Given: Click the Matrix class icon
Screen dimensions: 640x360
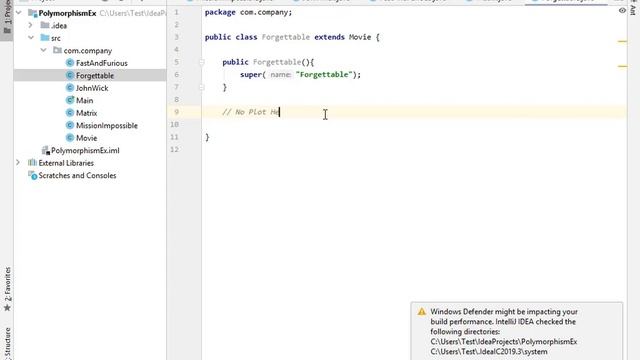Looking at the screenshot, I should (x=70, y=113).
